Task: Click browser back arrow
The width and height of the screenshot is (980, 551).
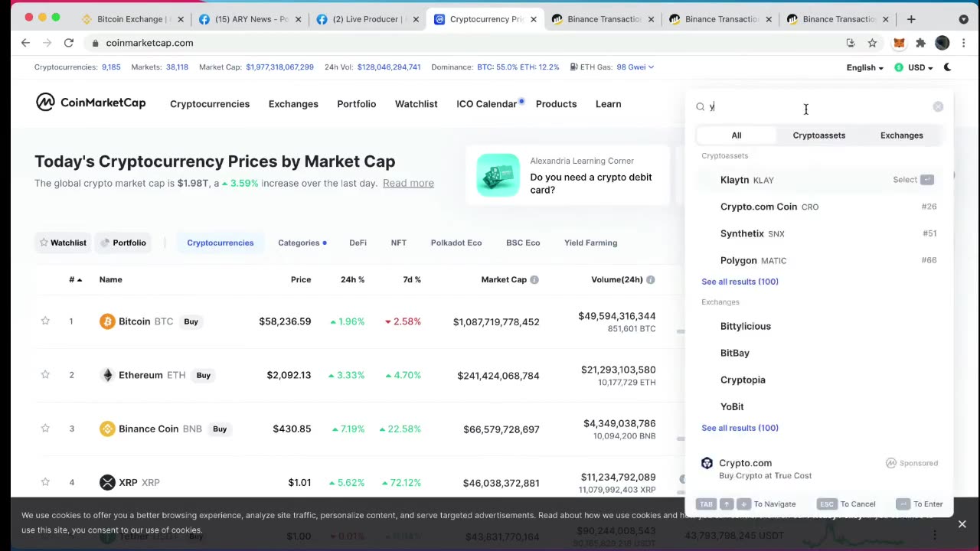Action: [25, 43]
